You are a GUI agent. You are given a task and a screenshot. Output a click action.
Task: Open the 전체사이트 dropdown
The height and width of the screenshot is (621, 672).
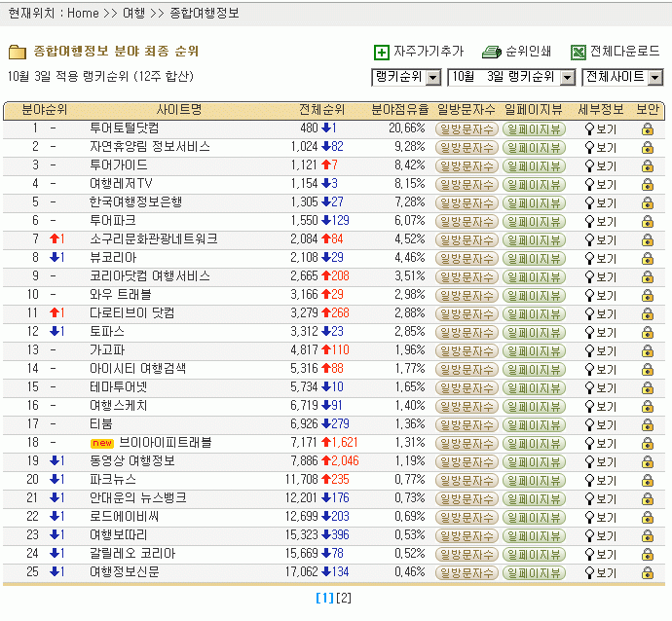[622, 78]
